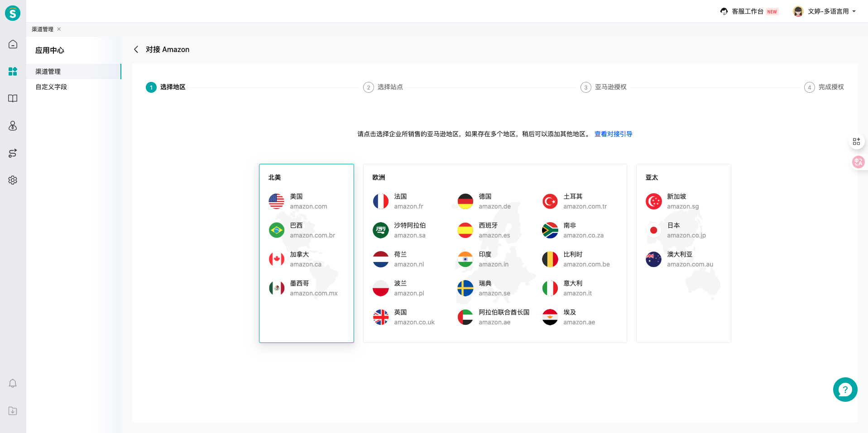The width and height of the screenshot is (868, 433).
Task: Open the customer contacts sidebar icon
Action: pos(13,126)
